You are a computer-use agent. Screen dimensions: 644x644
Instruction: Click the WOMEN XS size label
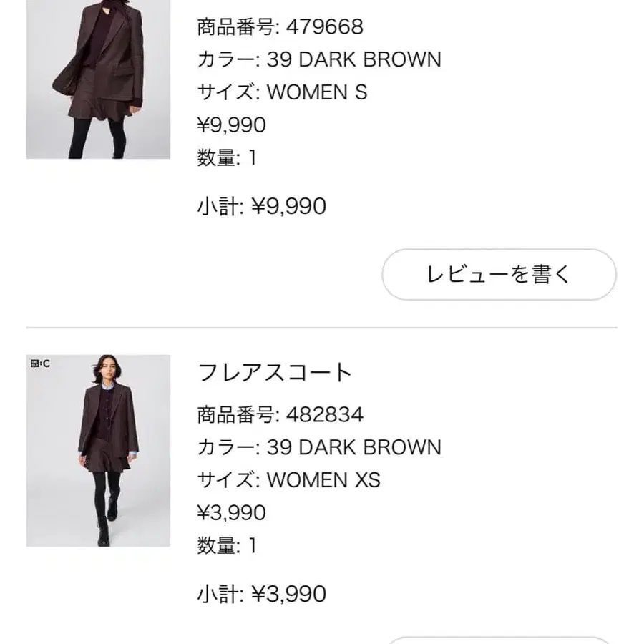click(289, 479)
